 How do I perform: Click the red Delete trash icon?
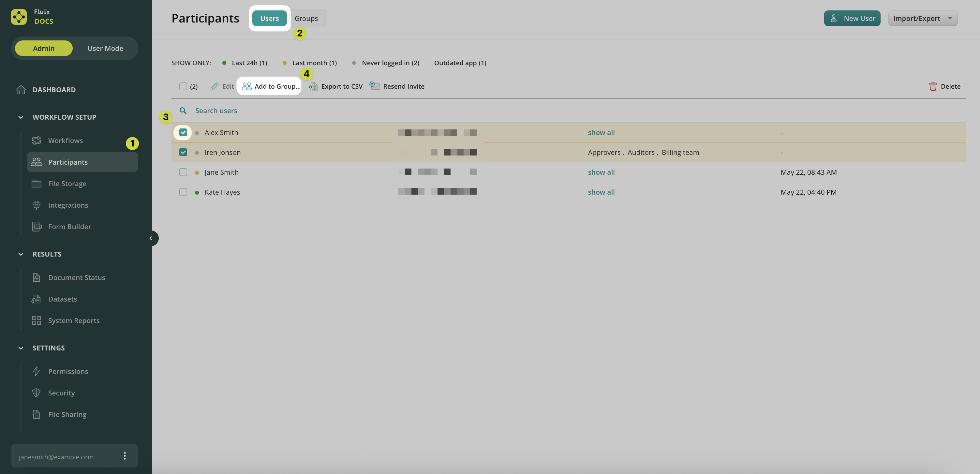click(x=932, y=86)
